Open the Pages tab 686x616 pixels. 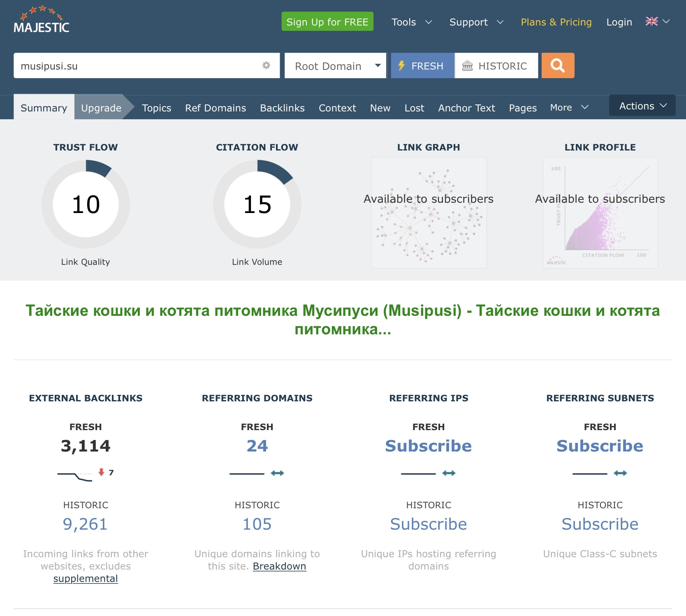[523, 108]
